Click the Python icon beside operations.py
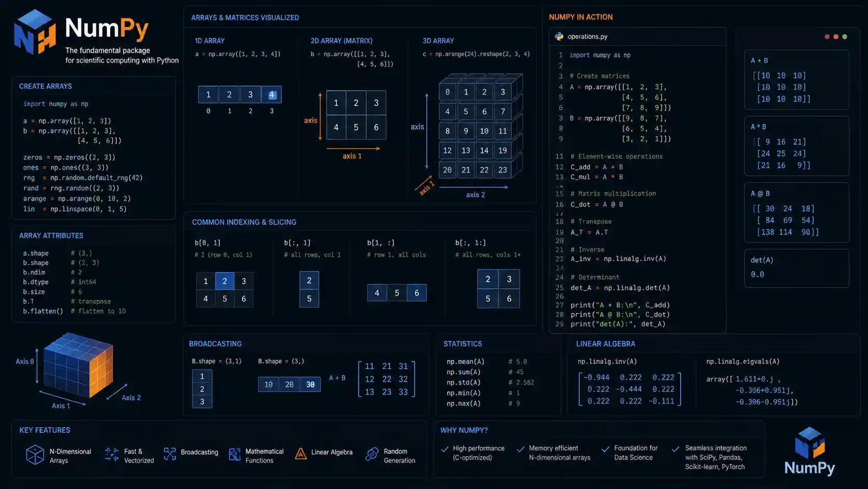This screenshot has width=868, height=489. [x=559, y=36]
